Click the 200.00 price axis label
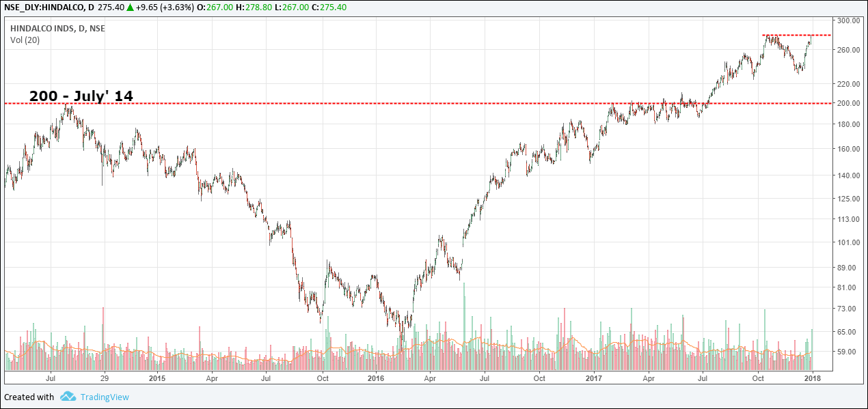 (x=848, y=103)
